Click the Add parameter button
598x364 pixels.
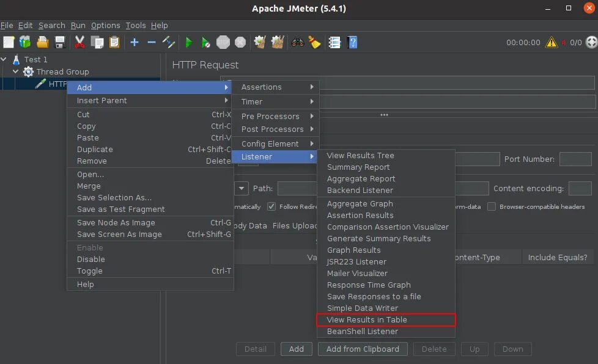(297, 349)
